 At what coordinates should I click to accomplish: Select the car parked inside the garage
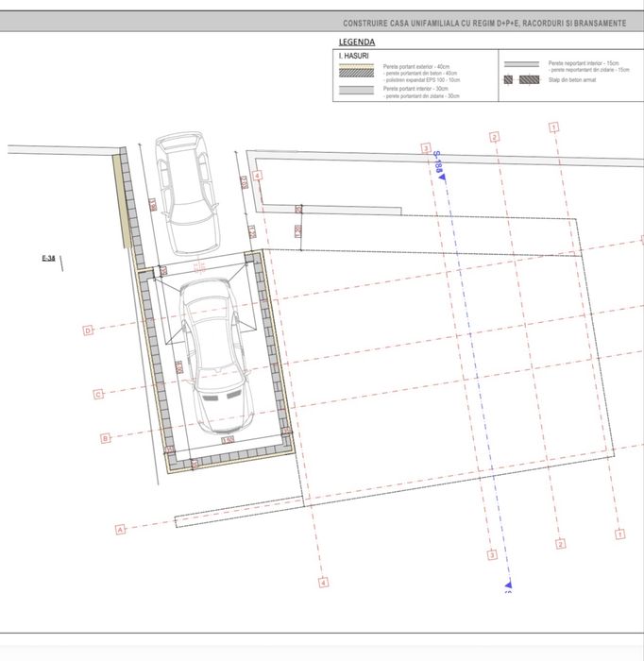tap(216, 357)
